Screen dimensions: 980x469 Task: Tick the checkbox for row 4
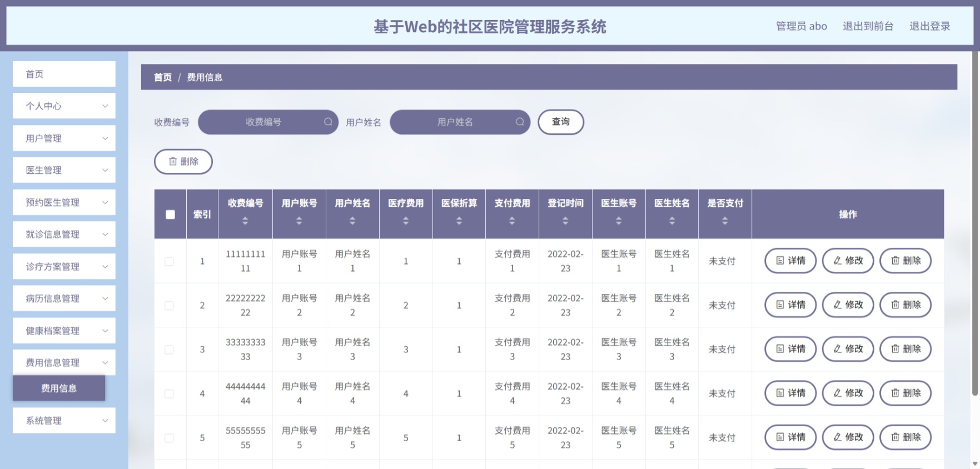tap(169, 394)
